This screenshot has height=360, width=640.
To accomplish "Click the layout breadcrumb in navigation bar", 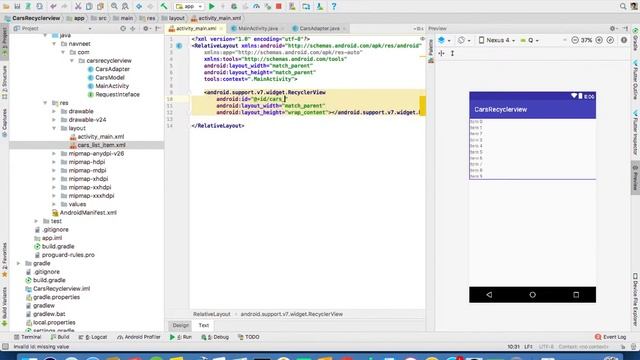I will click(x=177, y=18).
